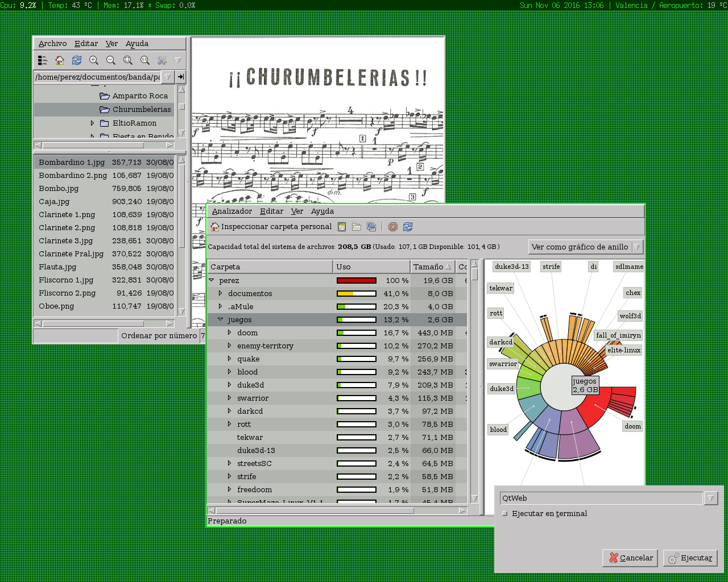Show image at 1:1 actual size
Image resolution: width=728 pixels, height=582 pixels.
click(x=145, y=60)
